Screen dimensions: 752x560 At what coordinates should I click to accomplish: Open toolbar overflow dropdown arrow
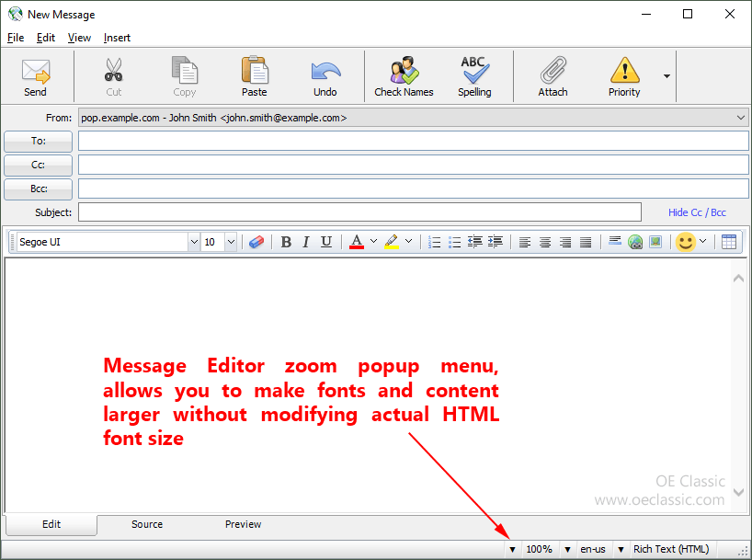click(667, 75)
